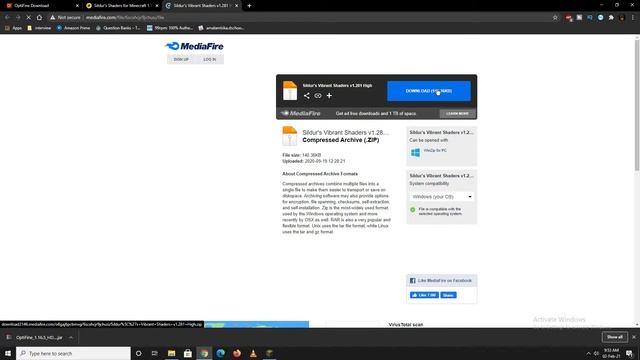This screenshot has width=640, height=360.
Task: Open a new browser tab
Action: pos(249,6)
